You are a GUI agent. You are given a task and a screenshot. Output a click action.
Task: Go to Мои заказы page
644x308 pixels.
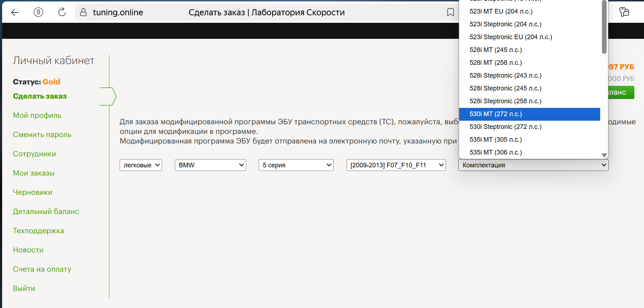click(x=34, y=173)
